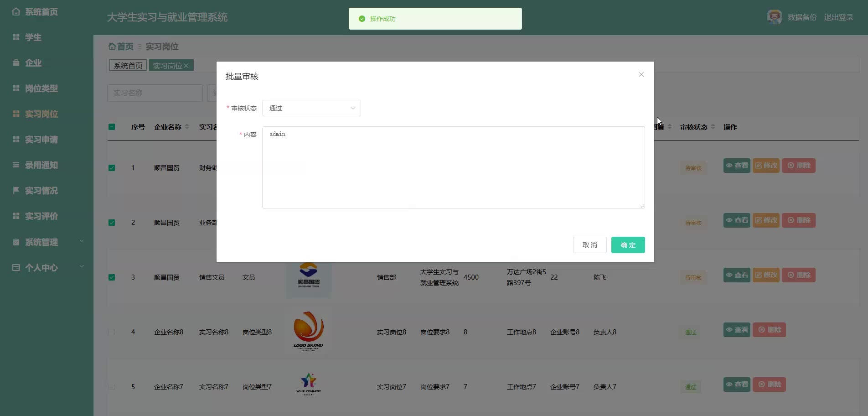
Task: Open the 审核状态 dropdown showing 通过
Action: [x=311, y=108]
